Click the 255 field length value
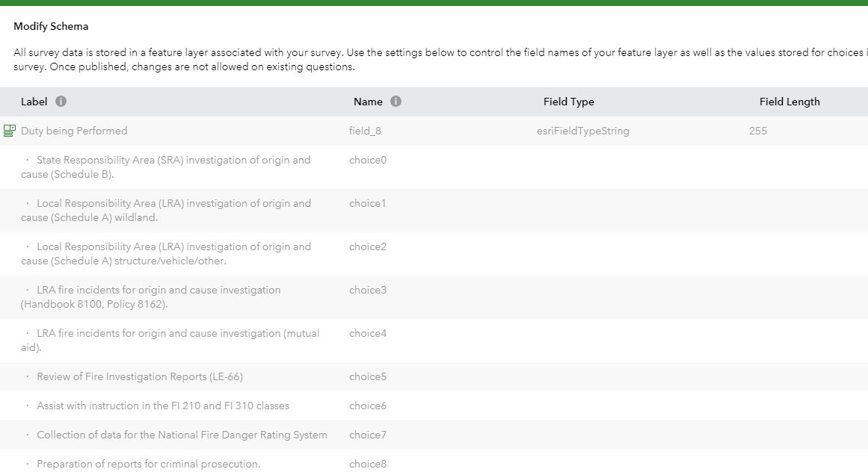868x475 pixels. [757, 131]
